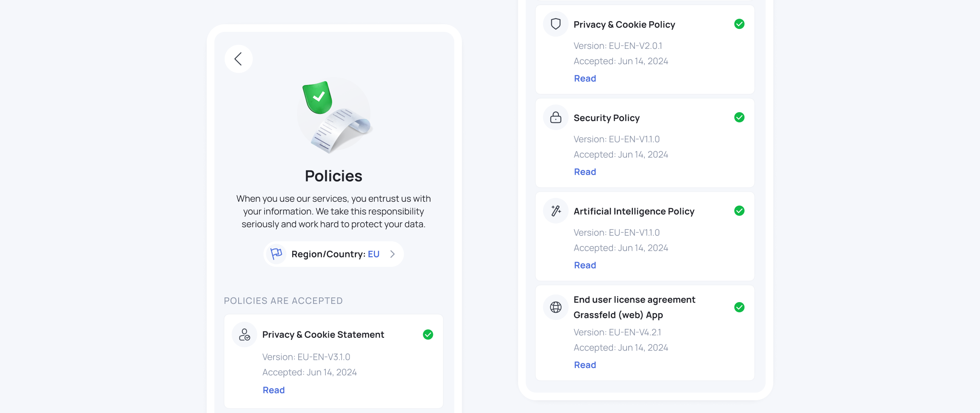
Task: Read the Privacy & Cookie Policy
Action: (585, 79)
